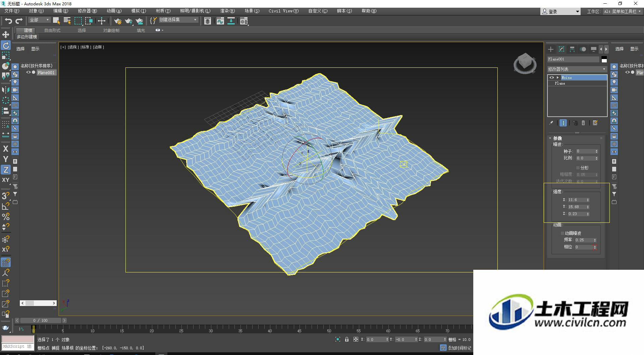Open MAXScript mini listener
644x355 pixels.
click(18, 346)
